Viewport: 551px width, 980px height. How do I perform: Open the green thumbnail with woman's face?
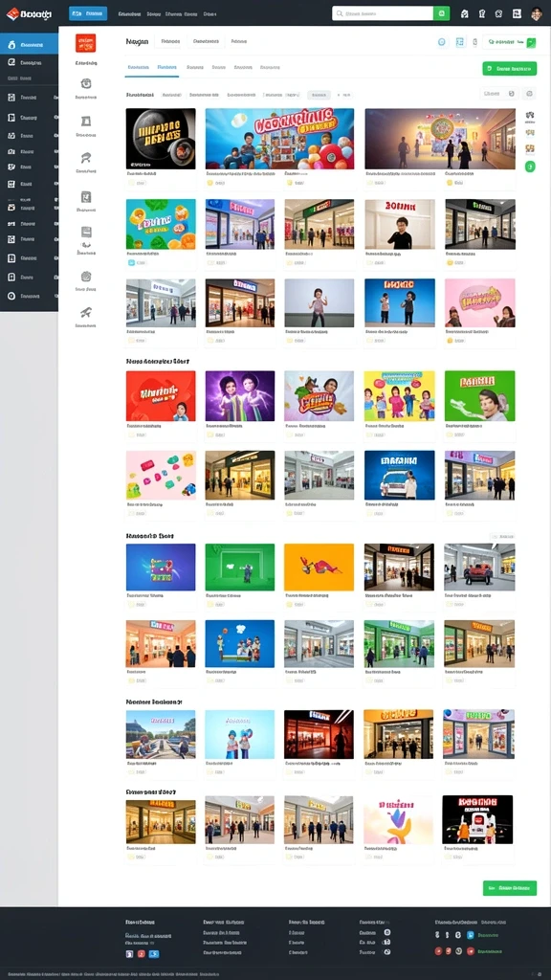point(480,395)
